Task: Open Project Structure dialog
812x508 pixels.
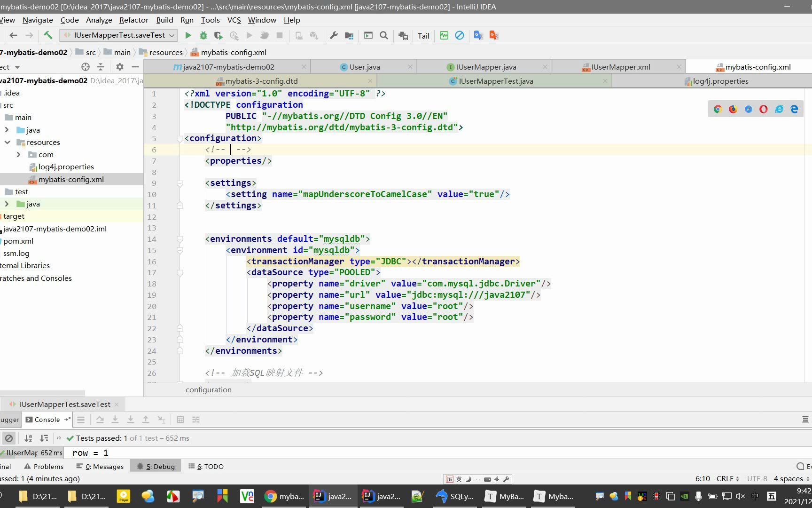Action: (348, 35)
